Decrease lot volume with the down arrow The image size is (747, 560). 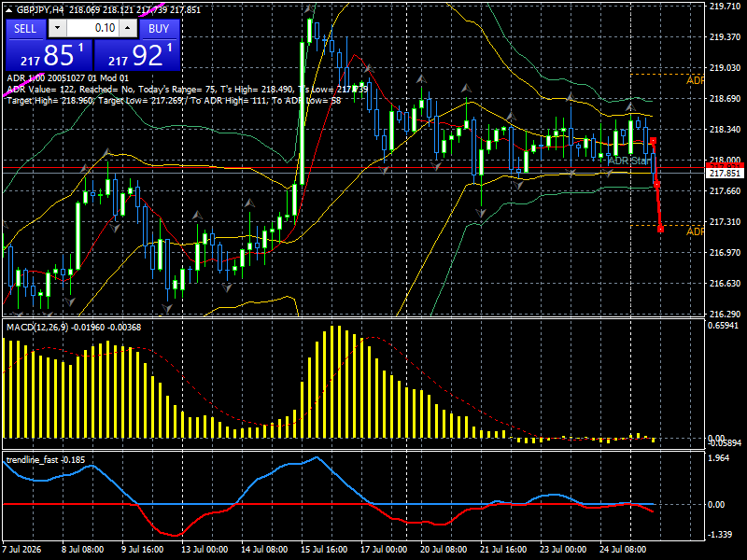point(58,28)
